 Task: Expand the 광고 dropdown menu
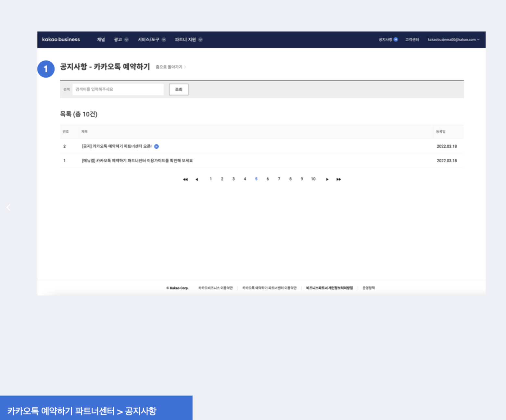[x=121, y=40]
